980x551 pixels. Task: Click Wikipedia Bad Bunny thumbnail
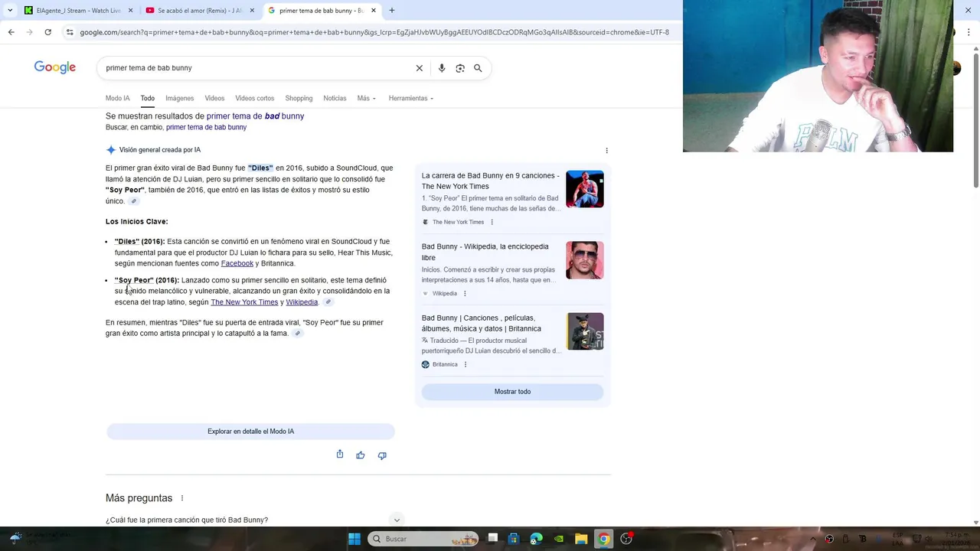585,260
